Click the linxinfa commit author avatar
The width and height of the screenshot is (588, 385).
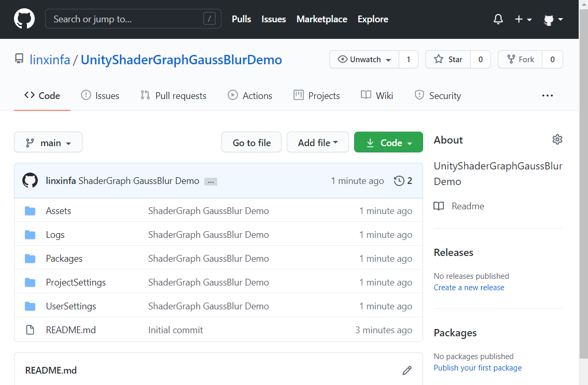(x=30, y=180)
